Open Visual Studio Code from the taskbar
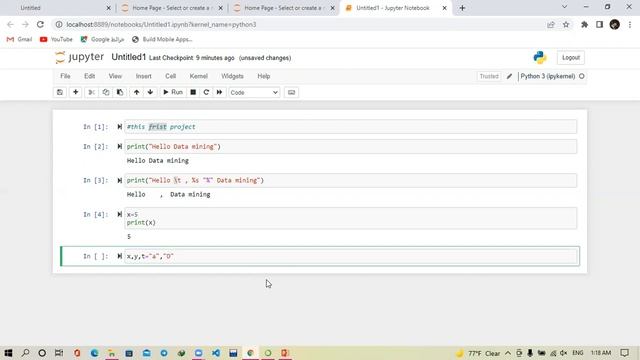The image size is (640, 360). 216,353
